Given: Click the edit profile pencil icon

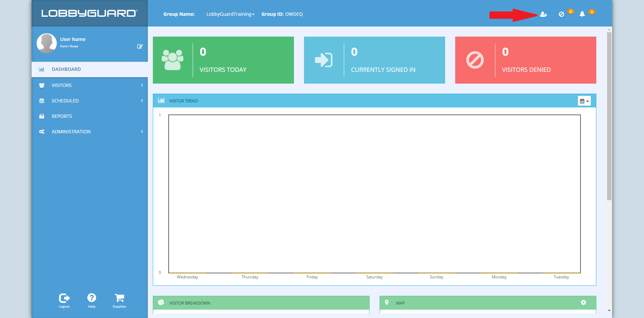Looking at the screenshot, I should pyautogui.click(x=140, y=46).
